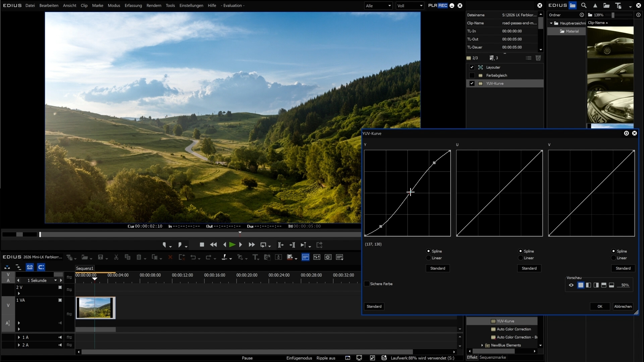
Task: Click the Set In point marker icon
Action: [x=164, y=245]
